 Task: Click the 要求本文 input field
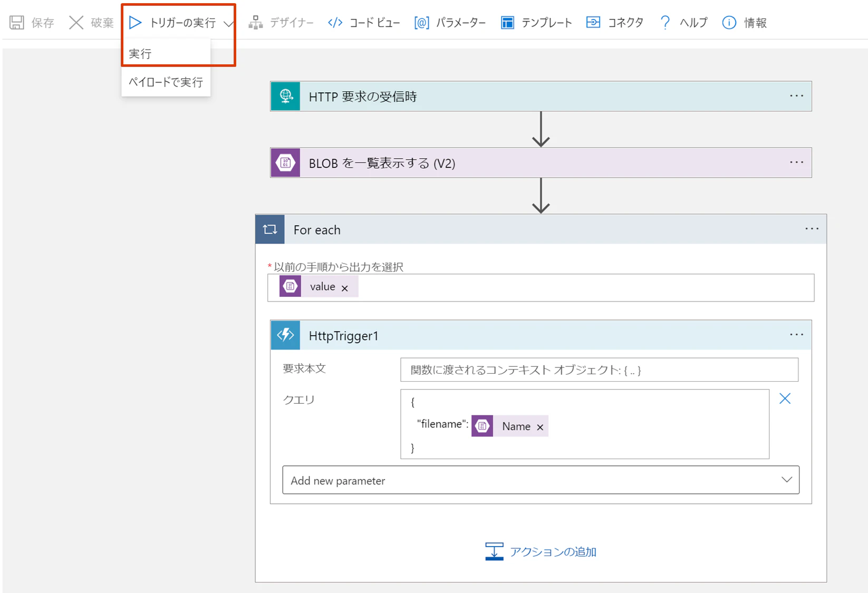click(x=599, y=370)
